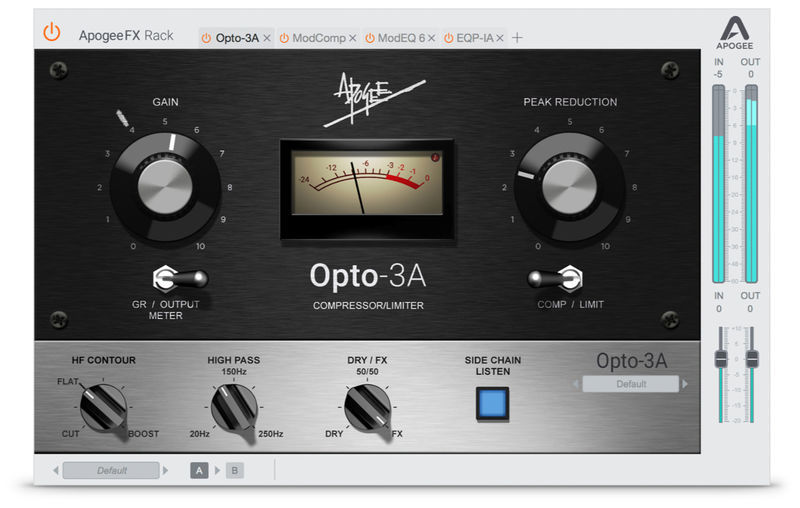
Task: Click the IN level meter bar
Action: [x=718, y=184]
